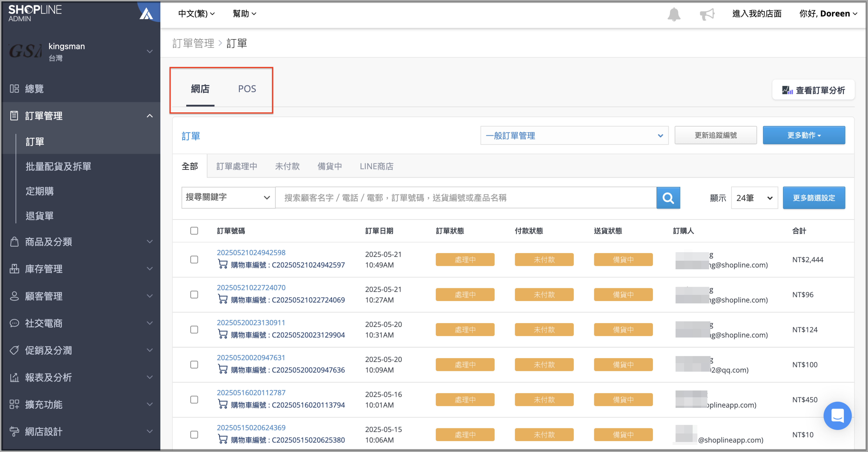Click the 商品及分類 bag icon
Viewport: 868px width, 452px height.
[x=14, y=242]
